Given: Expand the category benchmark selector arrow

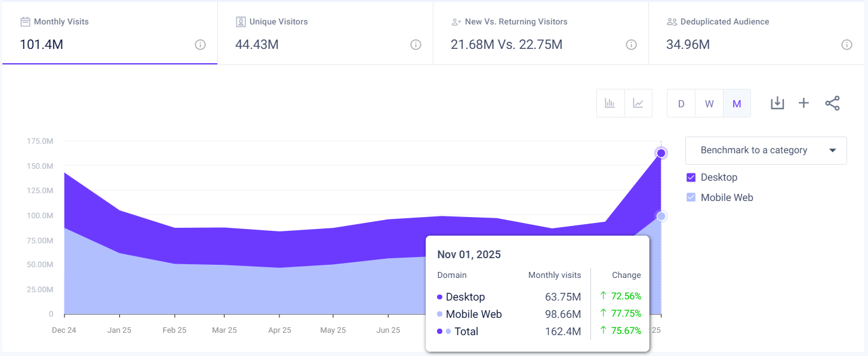Looking at the screenshot, I should [x=832, y=150].
